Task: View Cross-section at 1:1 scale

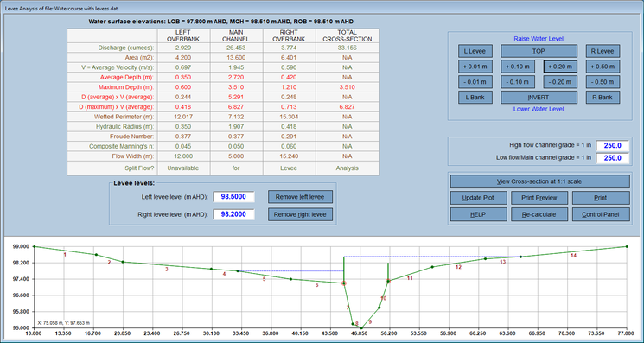Action: pyautogui.click(x=539, y=181)
